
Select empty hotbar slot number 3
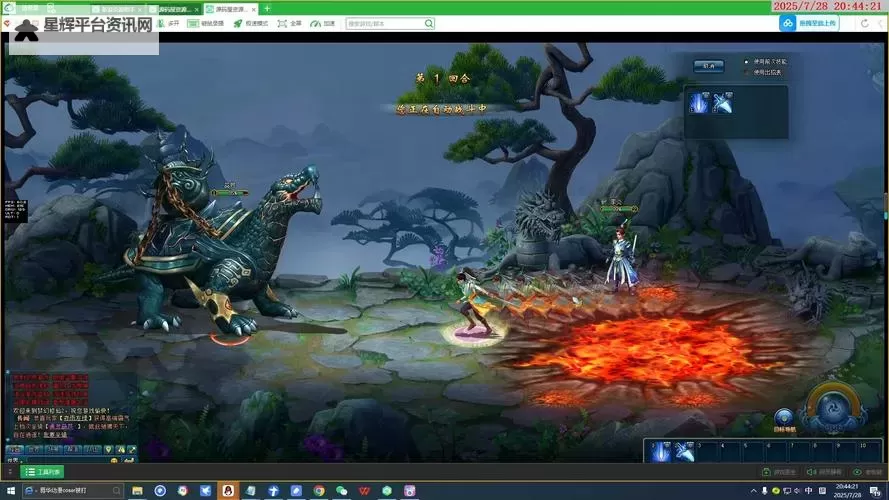coord(707,452)
